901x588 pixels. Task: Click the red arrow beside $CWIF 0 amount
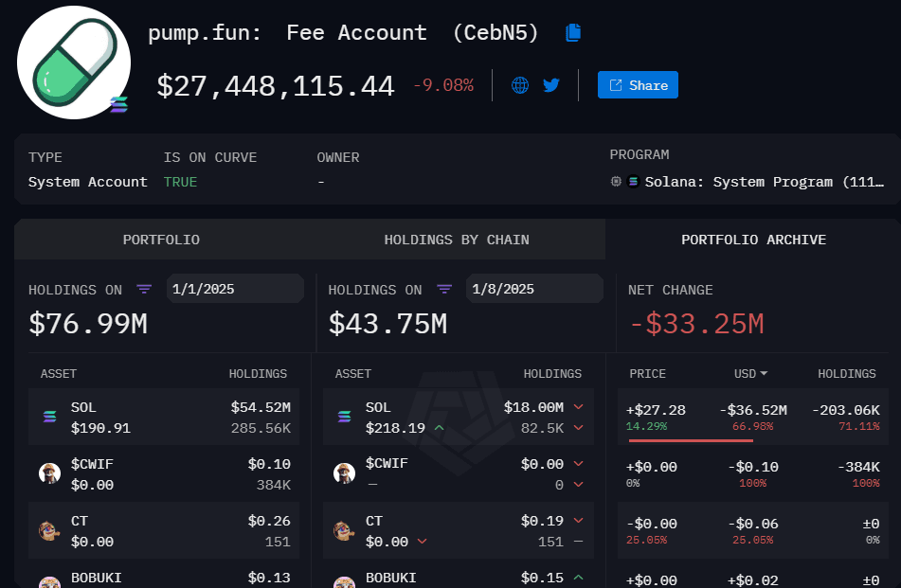click(579, 484)
